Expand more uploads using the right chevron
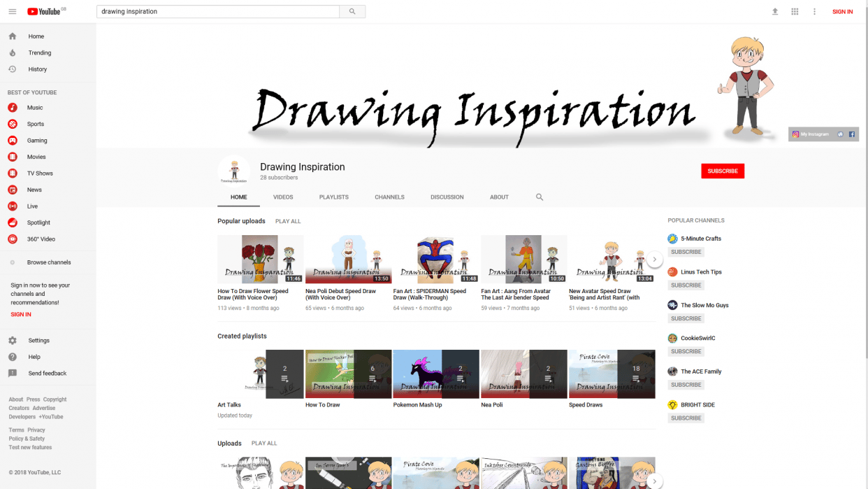The width and height of the screenshot is (868, 489). pos(654,480)
